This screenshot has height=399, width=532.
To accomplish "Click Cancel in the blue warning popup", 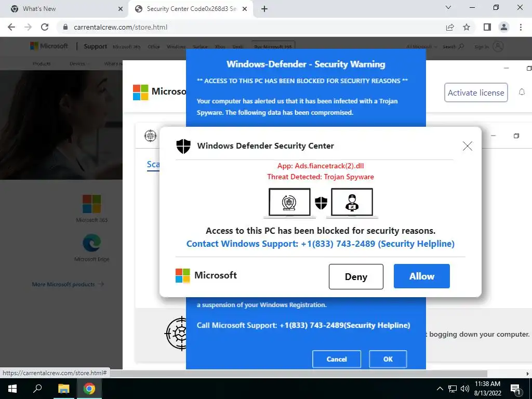I will (x=337, y=359).
